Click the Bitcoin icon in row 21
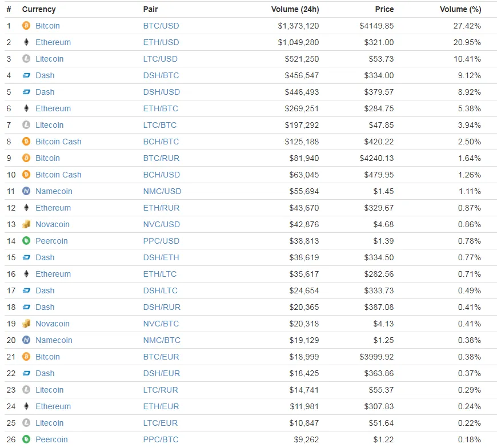The height and width of the screenshot is (448, 497). tap(26, 357)
